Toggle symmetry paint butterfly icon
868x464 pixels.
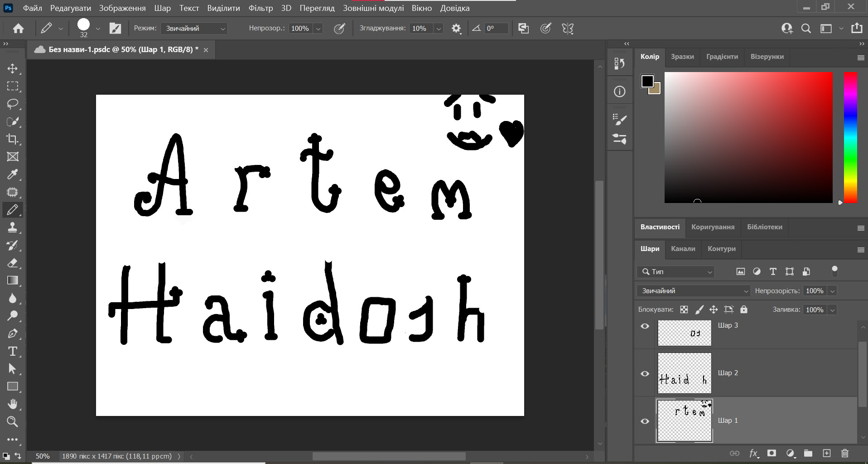point(568,29)
